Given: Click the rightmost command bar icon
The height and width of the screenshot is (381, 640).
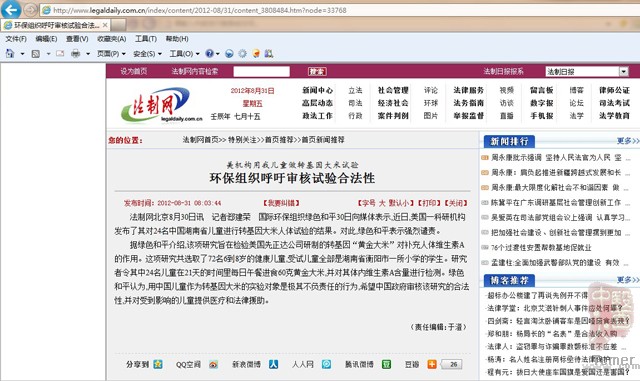Looking at the screenshot, I should point(269,53).
